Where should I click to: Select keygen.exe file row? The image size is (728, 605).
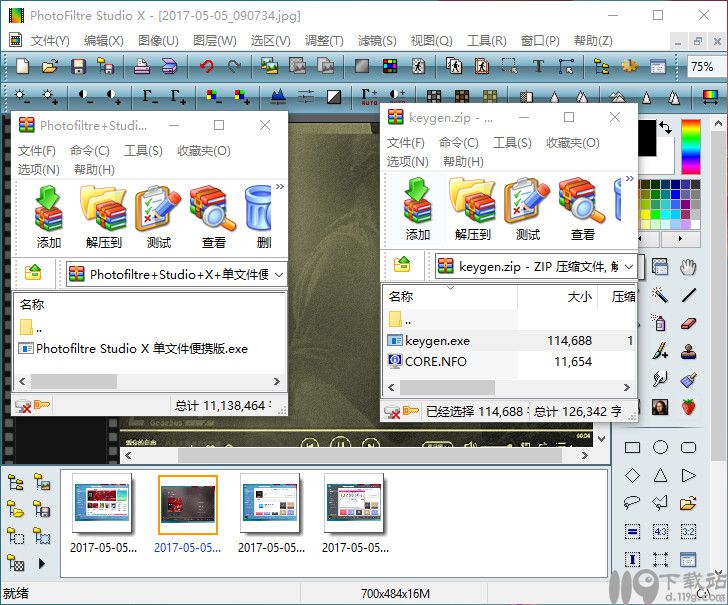(509, 341)
